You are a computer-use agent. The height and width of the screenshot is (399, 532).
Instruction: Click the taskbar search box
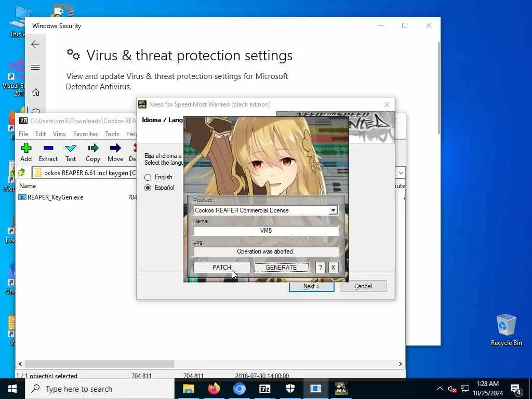100,389
